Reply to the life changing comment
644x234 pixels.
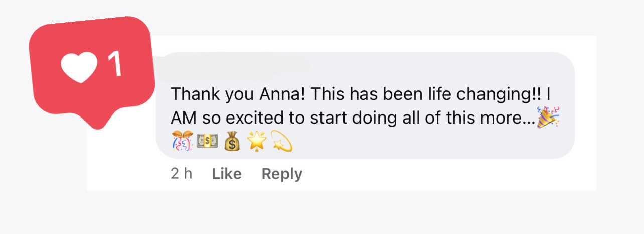(282, 174)
